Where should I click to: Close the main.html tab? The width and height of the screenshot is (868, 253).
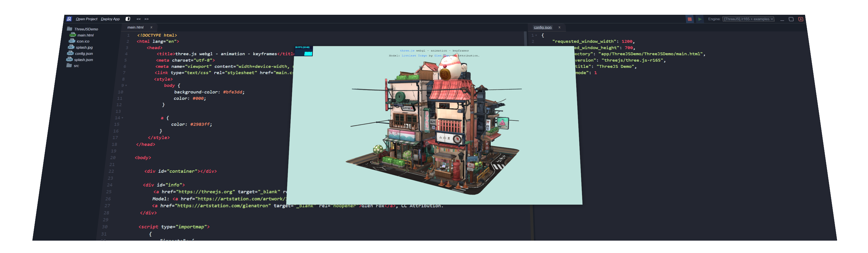pos(151,27)
